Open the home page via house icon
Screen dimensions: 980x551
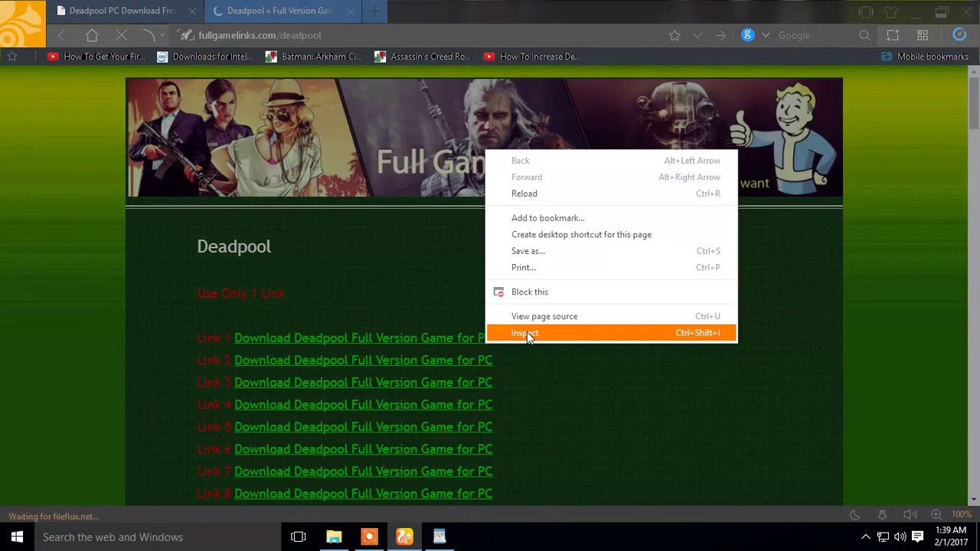(92, 35)
